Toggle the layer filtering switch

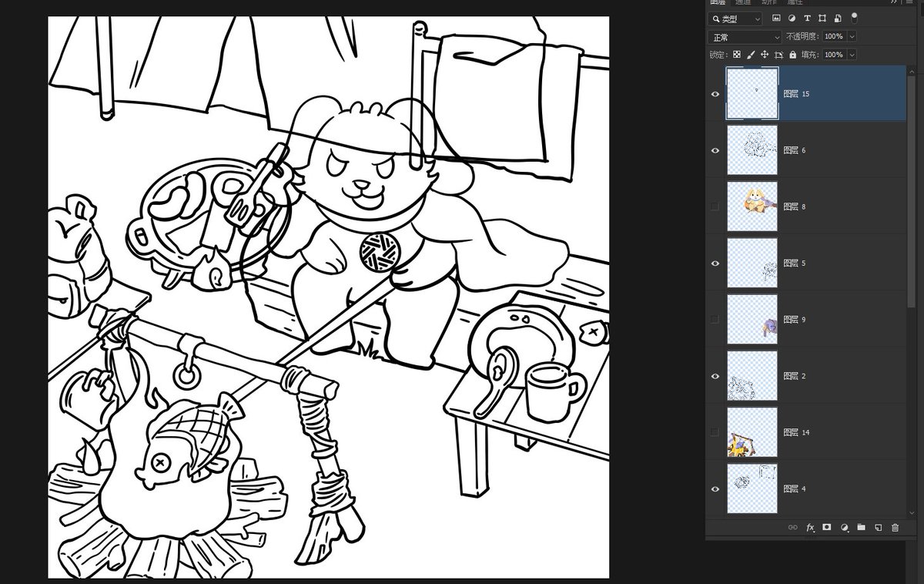pyautogui.click(x=854, y=17)
